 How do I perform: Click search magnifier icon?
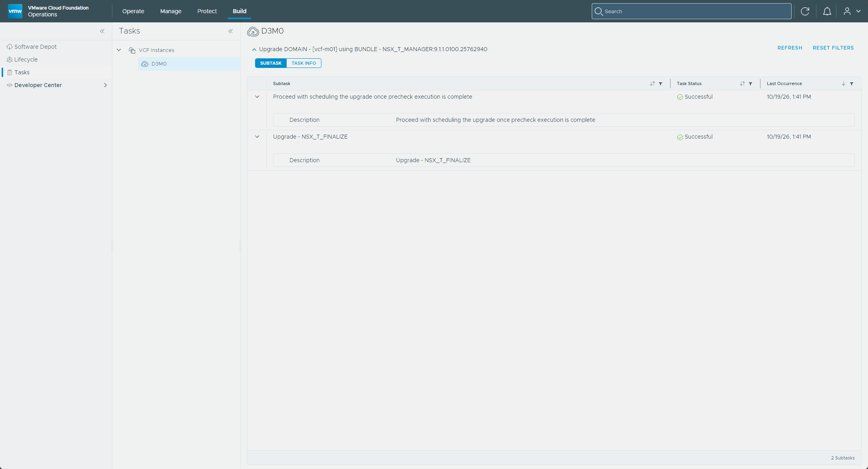pyautogui.click(x=599, y=11)
